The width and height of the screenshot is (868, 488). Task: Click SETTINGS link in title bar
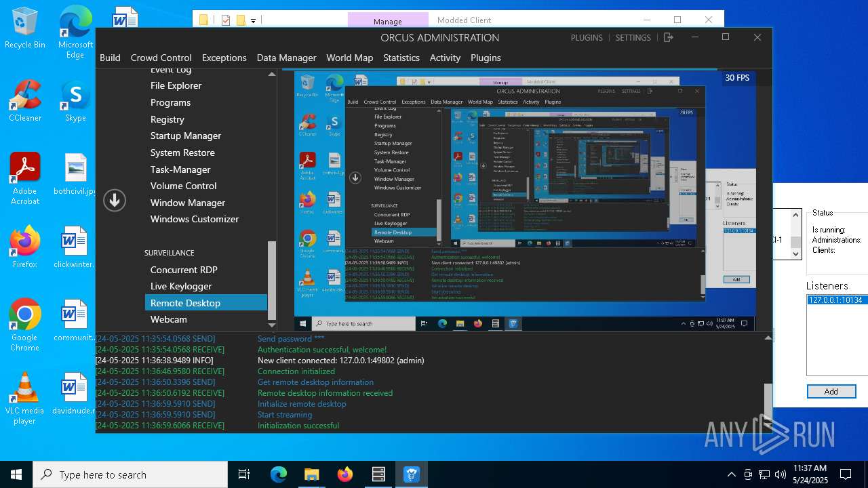633,38
